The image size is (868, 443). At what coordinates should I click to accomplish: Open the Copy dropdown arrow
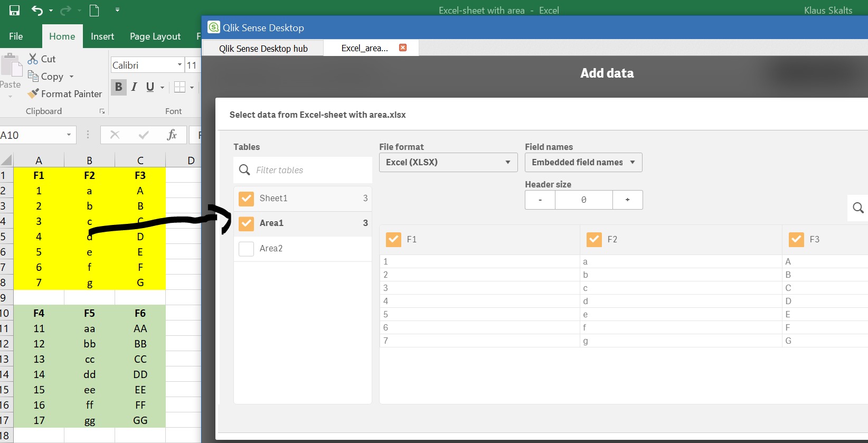72,77
